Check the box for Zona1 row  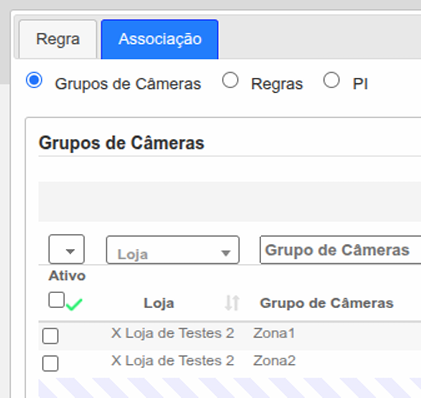[x=50, y=336]
